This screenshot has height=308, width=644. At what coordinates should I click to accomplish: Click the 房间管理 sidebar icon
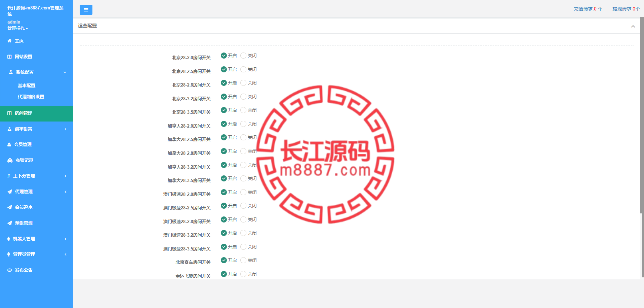(x=9, y=113)
